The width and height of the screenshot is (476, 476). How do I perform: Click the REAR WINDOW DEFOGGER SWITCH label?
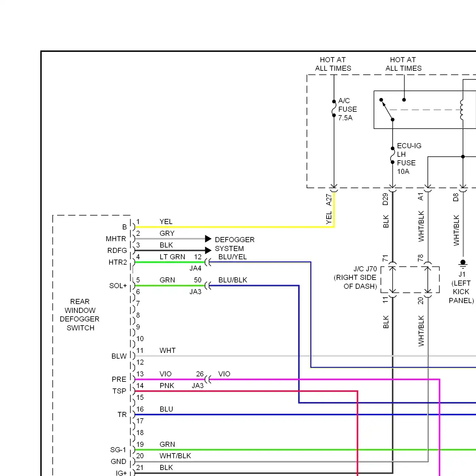(x=80, y=314)
